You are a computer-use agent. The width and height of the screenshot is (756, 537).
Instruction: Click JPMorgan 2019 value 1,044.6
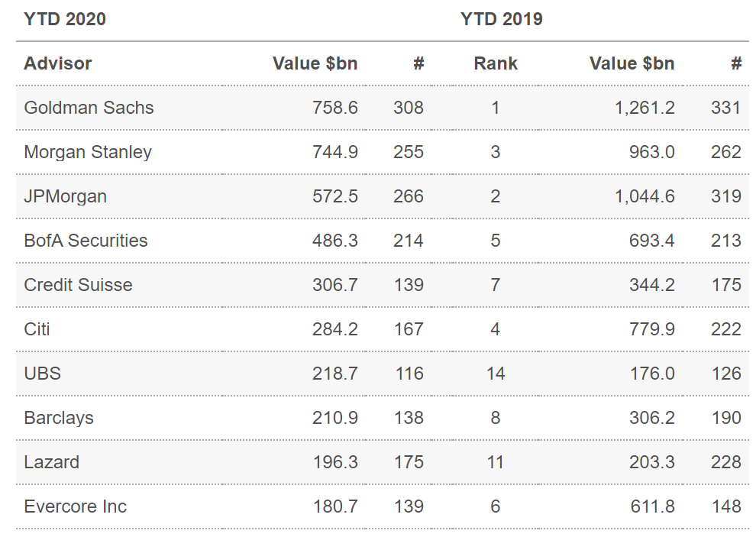click(x=645, y=196)
